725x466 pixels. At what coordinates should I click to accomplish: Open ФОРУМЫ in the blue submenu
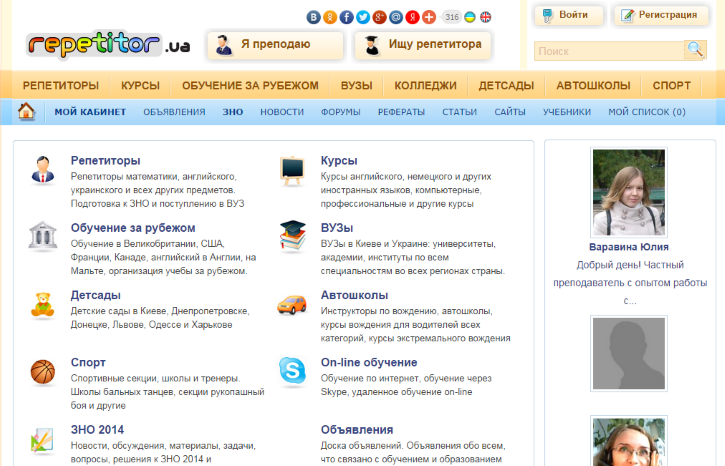(x=341, y=112)
